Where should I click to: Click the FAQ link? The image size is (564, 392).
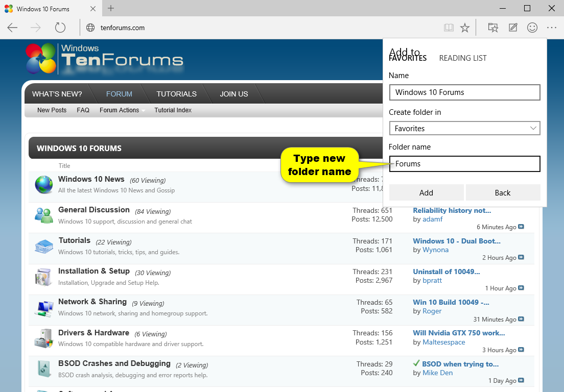83,110
